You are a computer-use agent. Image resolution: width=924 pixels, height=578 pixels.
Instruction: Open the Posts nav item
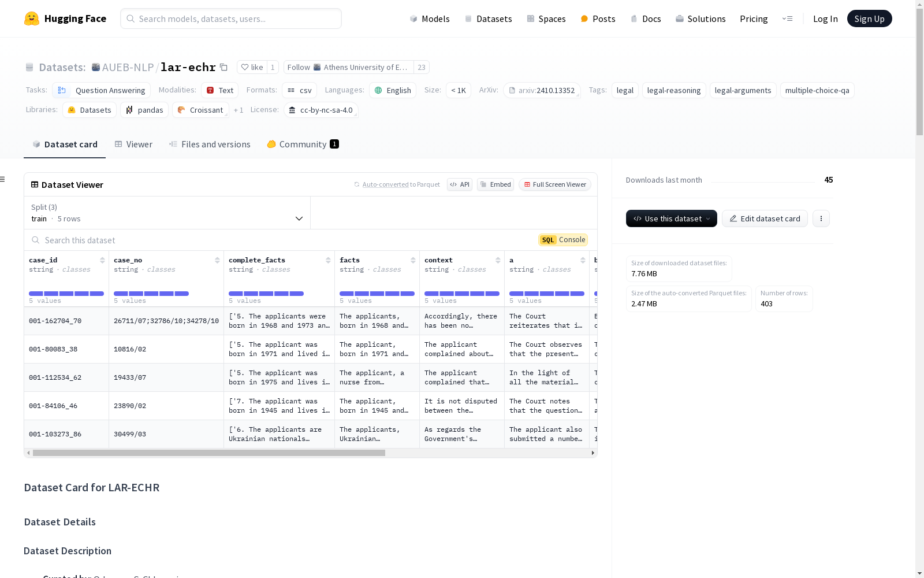pos(598,18)
